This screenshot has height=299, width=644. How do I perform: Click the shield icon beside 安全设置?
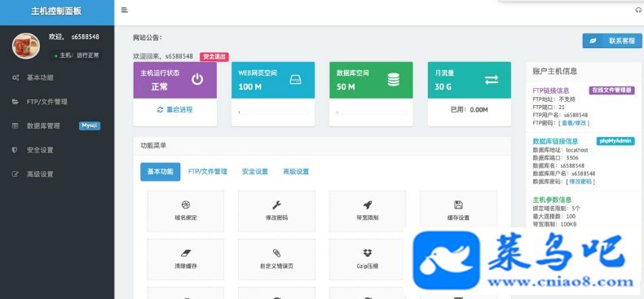coord(15,151)
